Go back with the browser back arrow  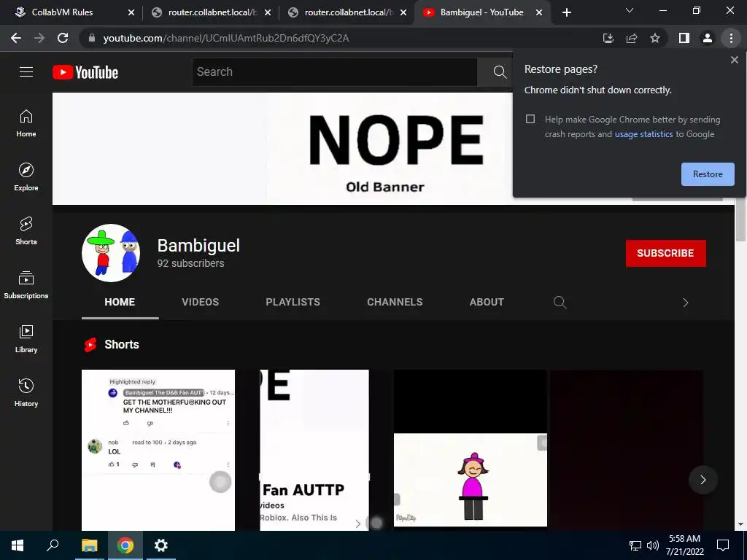click(x=16, y=38)
